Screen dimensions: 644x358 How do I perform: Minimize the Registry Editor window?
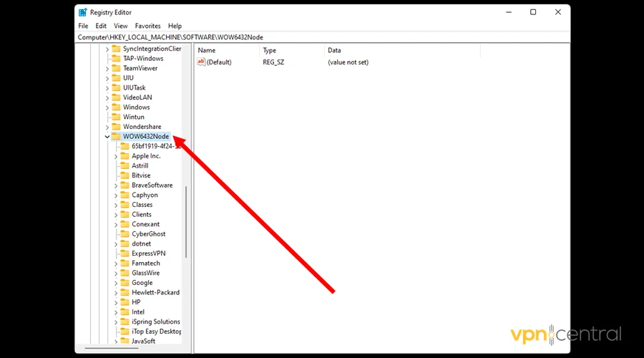[509, 12]
